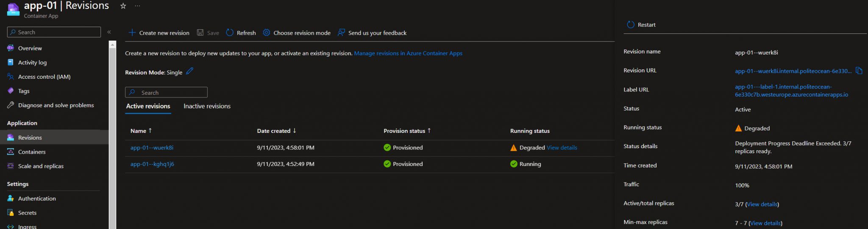Open Diagnose and solve problems in sidebar
868x229 pixels.
[x=56, y=105]
